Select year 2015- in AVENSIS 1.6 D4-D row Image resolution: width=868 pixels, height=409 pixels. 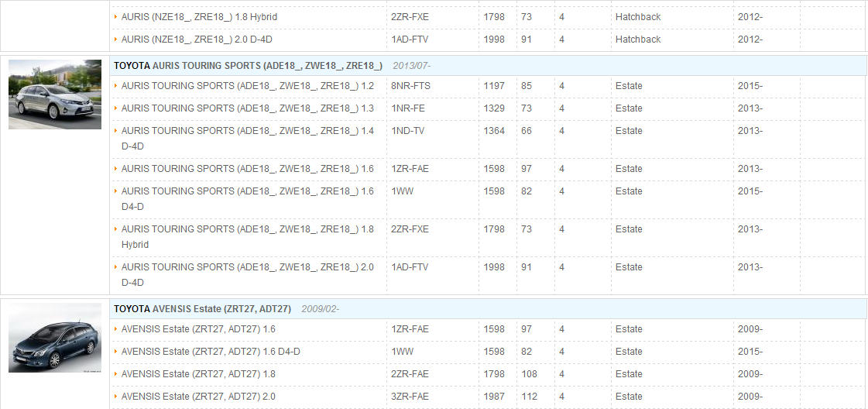pyautogui.click(x=750, y=352)
